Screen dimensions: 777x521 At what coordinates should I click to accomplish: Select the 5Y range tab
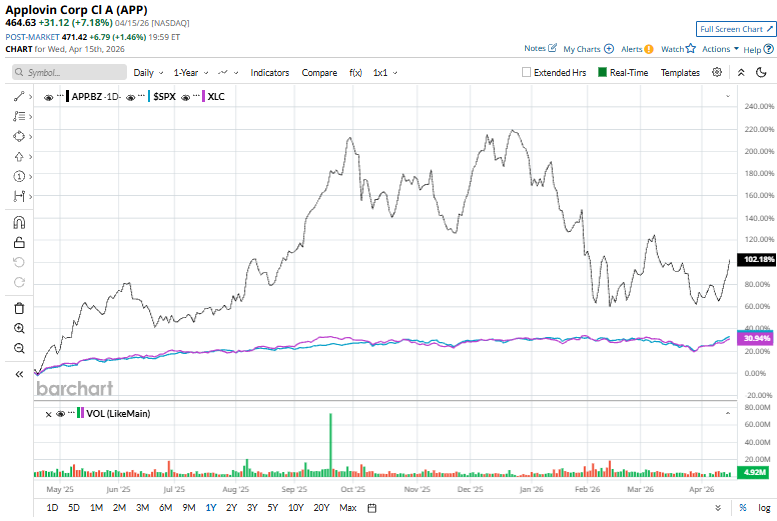point(273,508)
